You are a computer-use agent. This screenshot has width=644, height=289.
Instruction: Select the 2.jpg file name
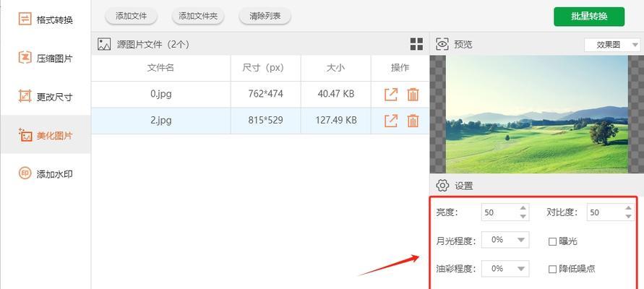click(161, 120)
